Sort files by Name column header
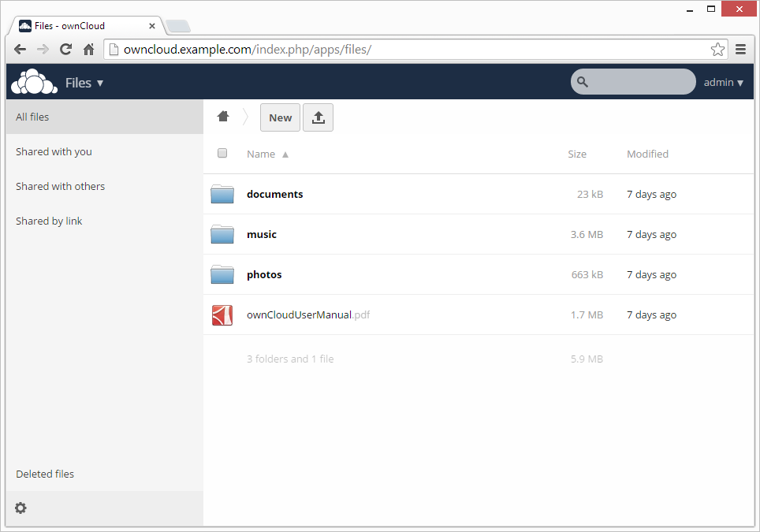 click(261, 154)
